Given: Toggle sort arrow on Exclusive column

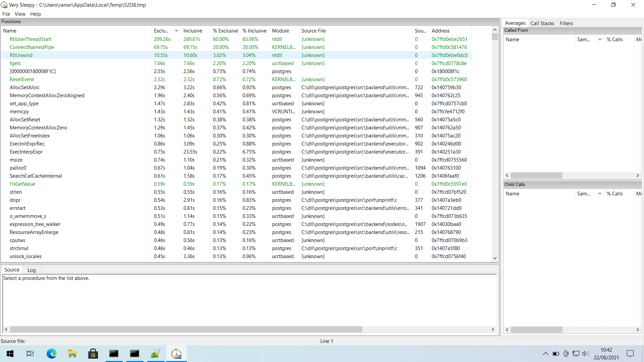Looking at the screenshot, I should point(176,31).
